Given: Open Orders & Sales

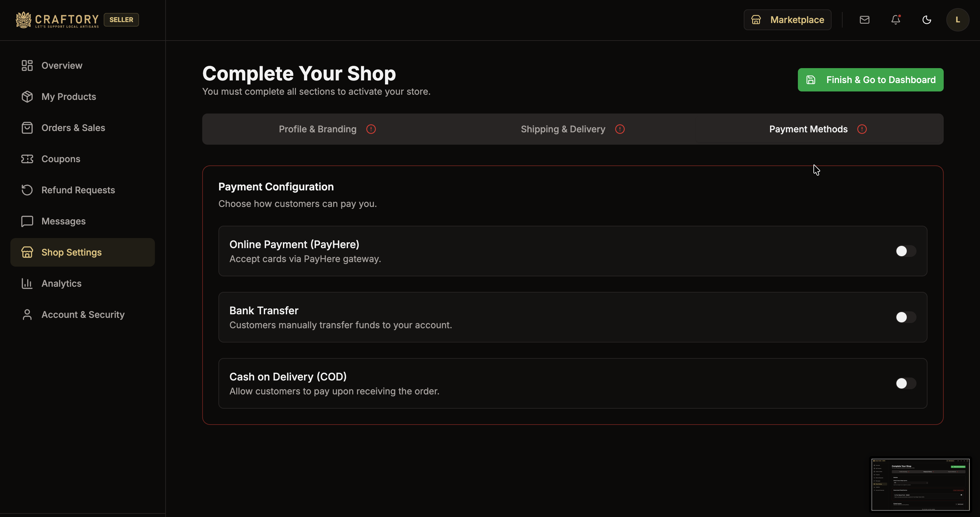Looking at the screenshot, I should click(73, 127).
